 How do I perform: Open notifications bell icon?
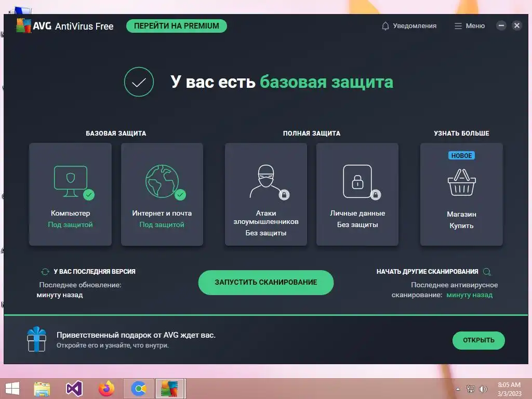pos(385,26)
